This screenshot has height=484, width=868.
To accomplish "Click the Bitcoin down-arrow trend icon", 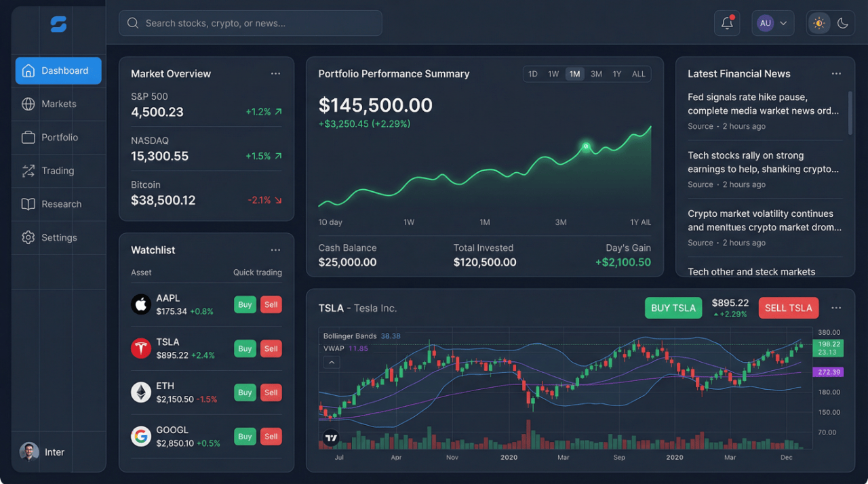I will [x=278, y=200].
